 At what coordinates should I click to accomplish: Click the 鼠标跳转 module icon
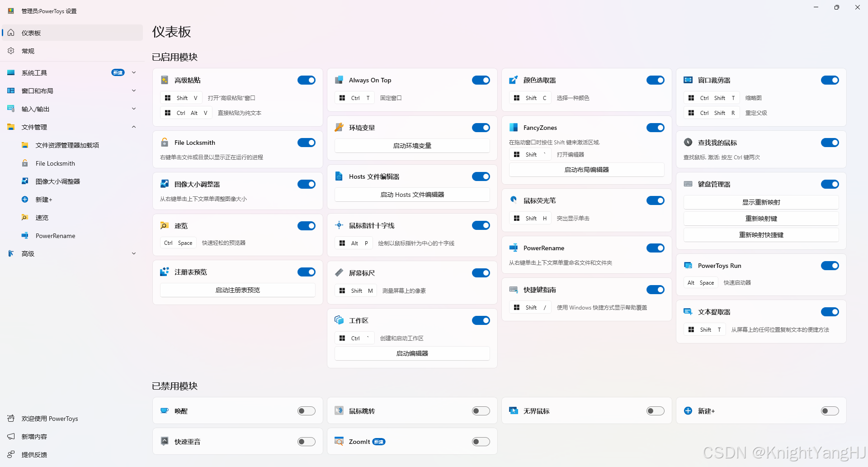(x=339, y=411)
